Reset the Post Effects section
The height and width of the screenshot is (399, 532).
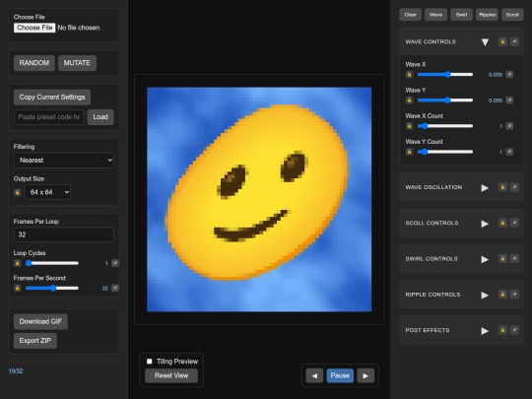[514, 330]
